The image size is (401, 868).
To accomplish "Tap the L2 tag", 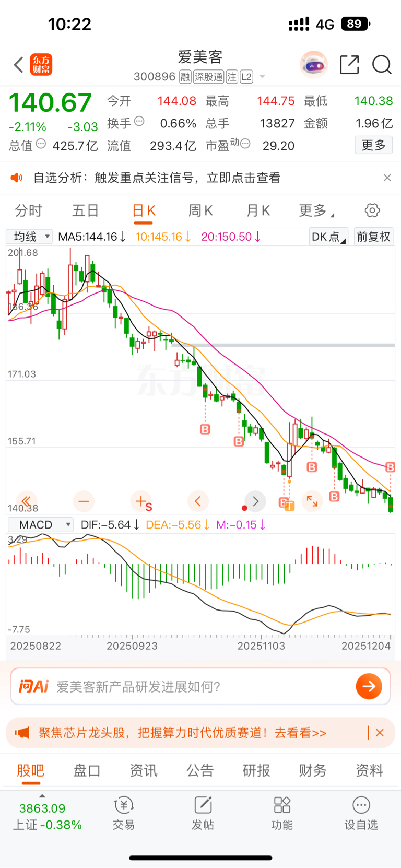I will coord(246,77).
